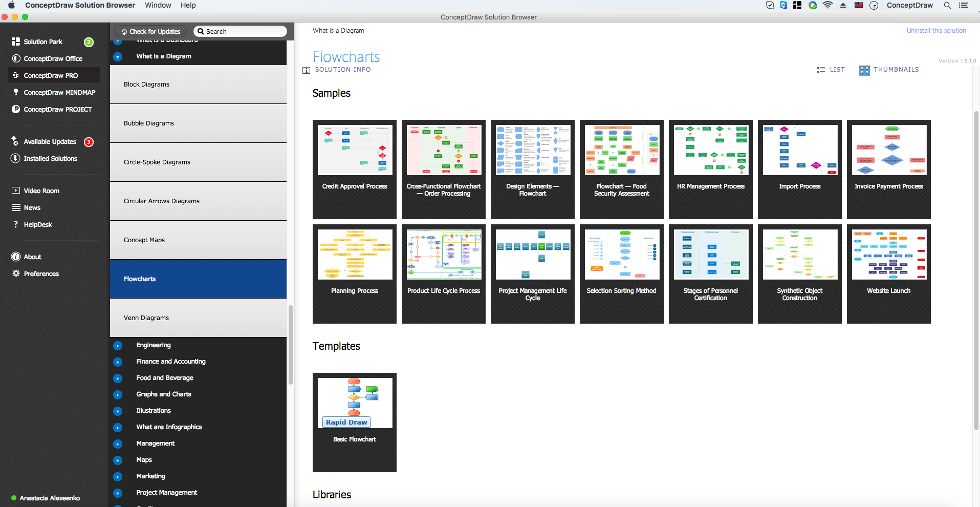Click the US flag input source icon
Image resolution: width=980 pixels, height=507 pixels.
(859, 5)
